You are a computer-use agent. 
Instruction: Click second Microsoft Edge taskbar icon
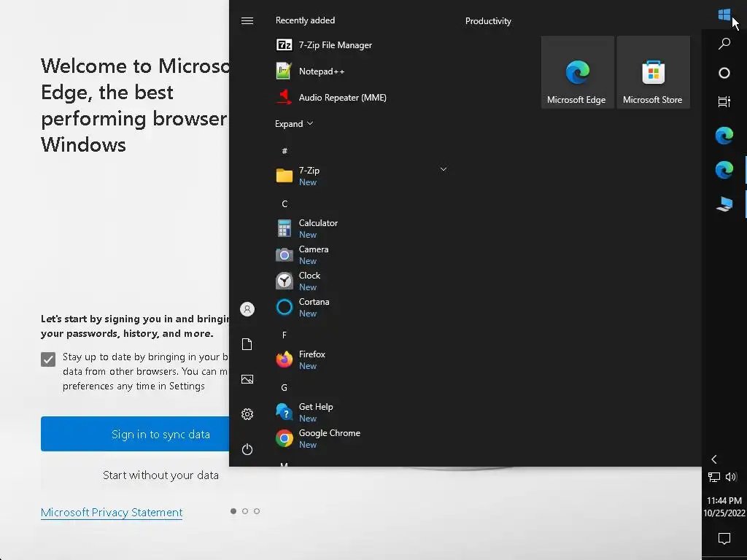(724, 169)
